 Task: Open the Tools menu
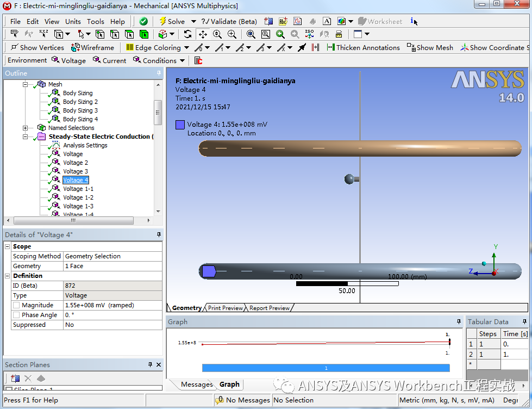pos(95,21)
